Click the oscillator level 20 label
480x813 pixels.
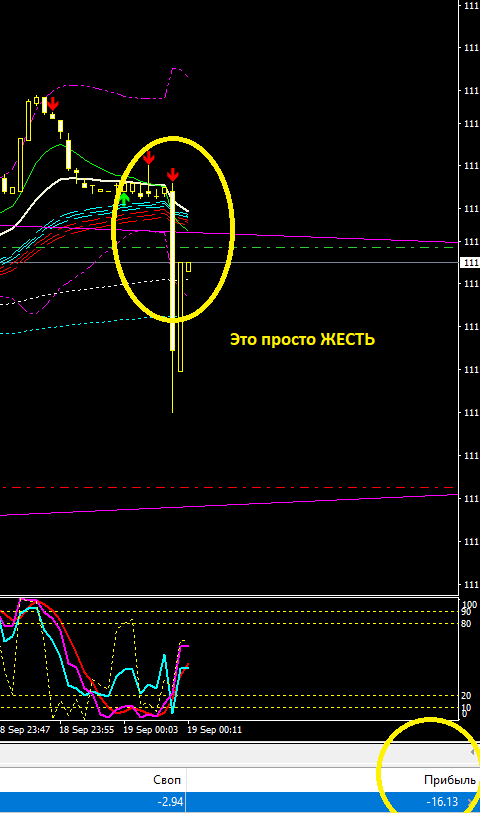point(466,696)
